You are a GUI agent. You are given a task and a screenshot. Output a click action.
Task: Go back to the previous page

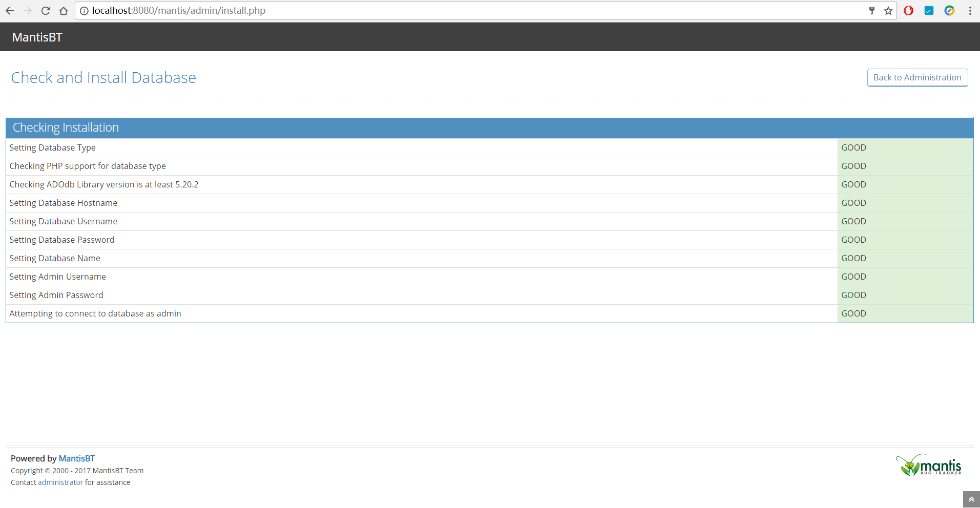click(10, 11)
